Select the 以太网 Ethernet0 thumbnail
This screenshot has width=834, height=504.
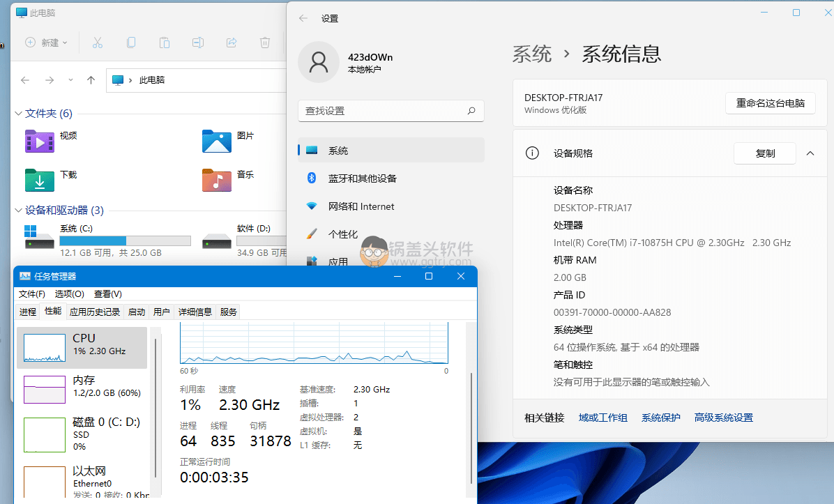pyautogui.click(x=45, y=482)
